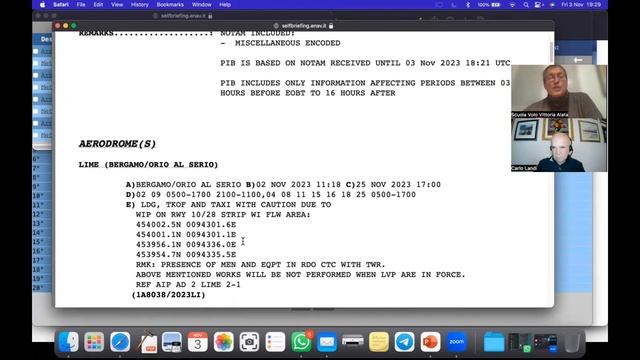The height and width of the screenshot is (360, 640).
Task: Click selfbriefing.enav.it address in front window
Action: [x=304, y=26]
